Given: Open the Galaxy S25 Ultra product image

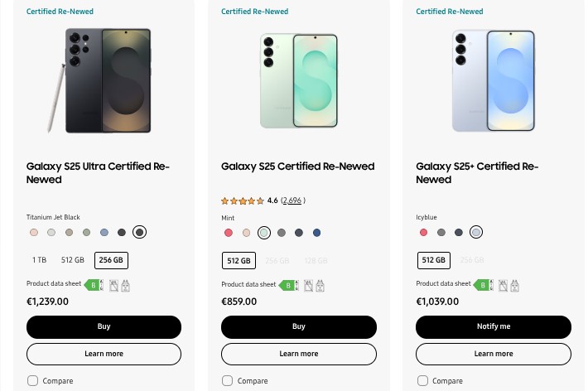Looking at the screenshot, I should coord(104,80).
